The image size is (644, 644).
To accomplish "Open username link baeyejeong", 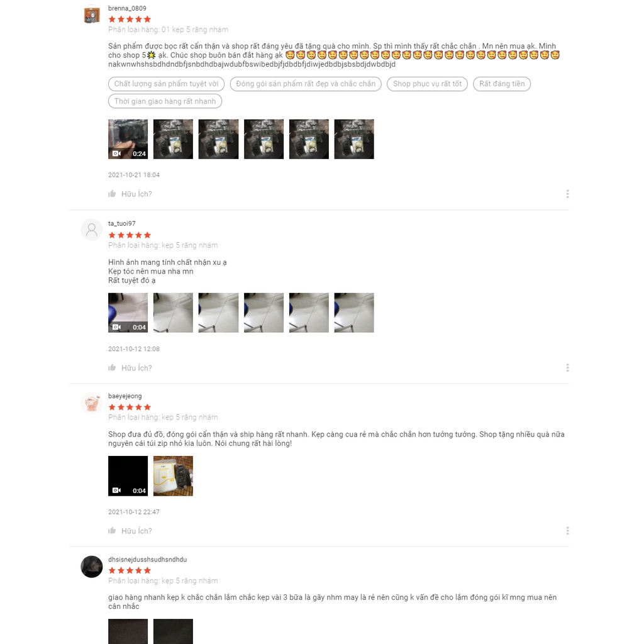I will point(125,396).
